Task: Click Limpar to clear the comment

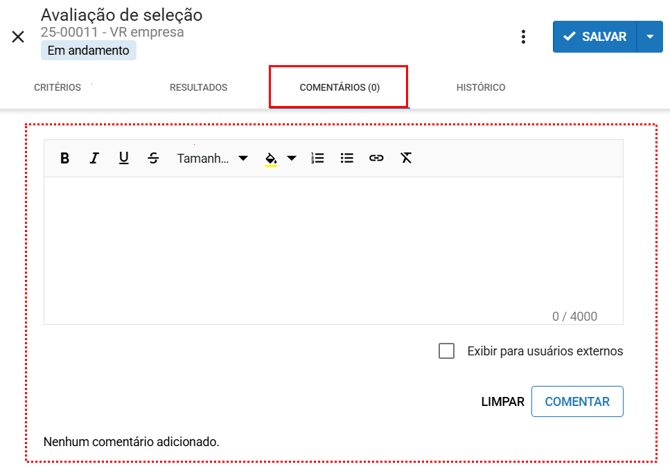Action: (x=502, y=401)
